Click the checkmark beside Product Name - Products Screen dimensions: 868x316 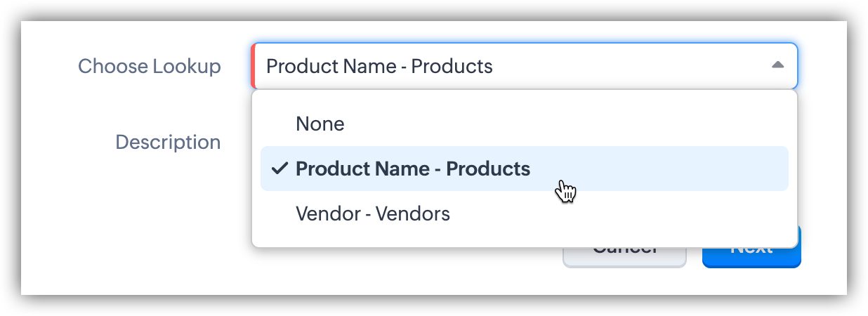tap(280, 169)
